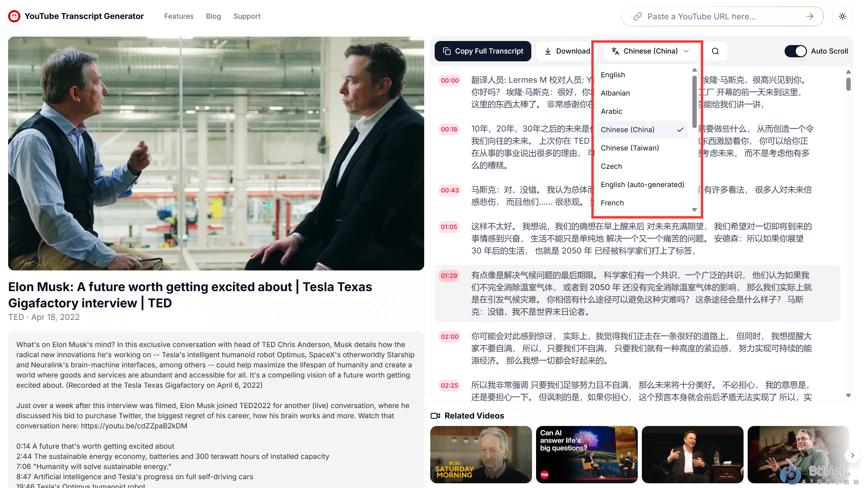The height and width of the screenshot is (488, 868).
Task: Open the youtu.be conversation link in description
Action: click(x=134, y=426)
